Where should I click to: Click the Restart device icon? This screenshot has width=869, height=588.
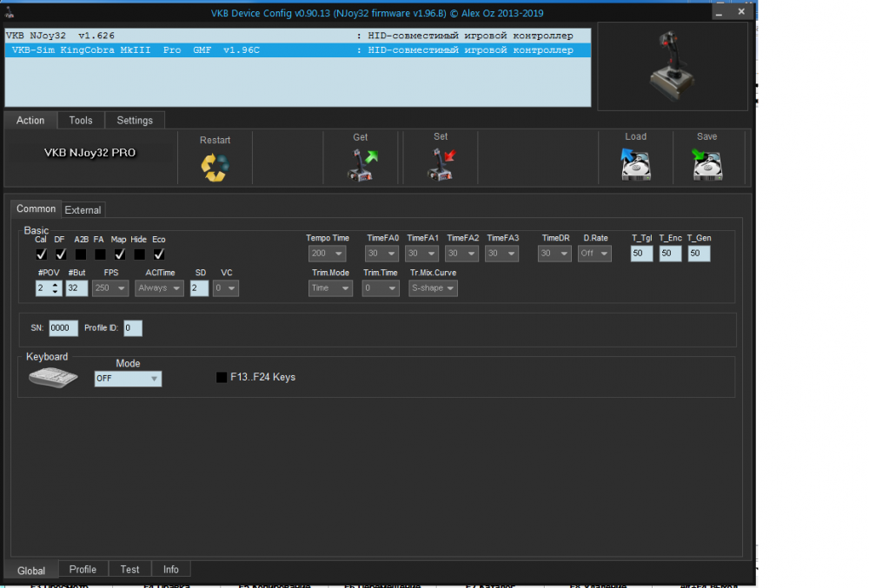215,166
